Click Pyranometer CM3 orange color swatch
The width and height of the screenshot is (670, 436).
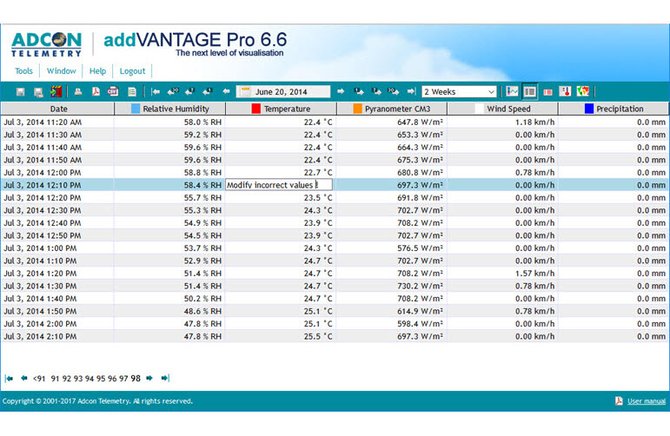click(x=358, y=109)
